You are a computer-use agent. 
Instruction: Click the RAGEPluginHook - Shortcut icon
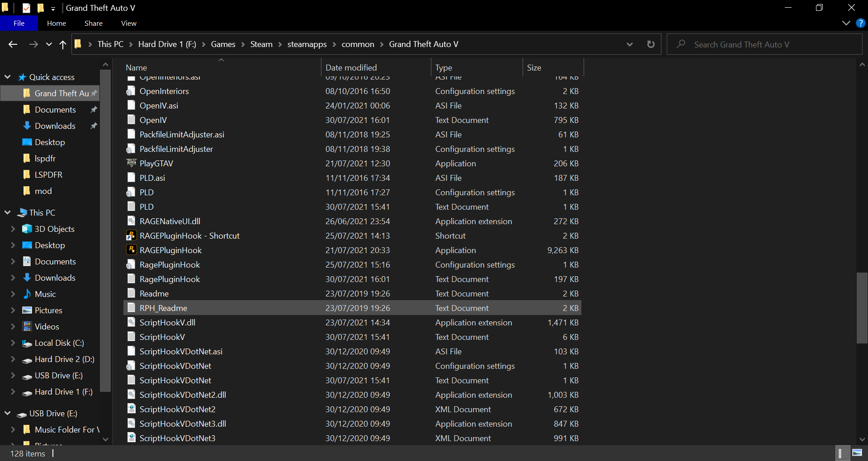(131, 235)
